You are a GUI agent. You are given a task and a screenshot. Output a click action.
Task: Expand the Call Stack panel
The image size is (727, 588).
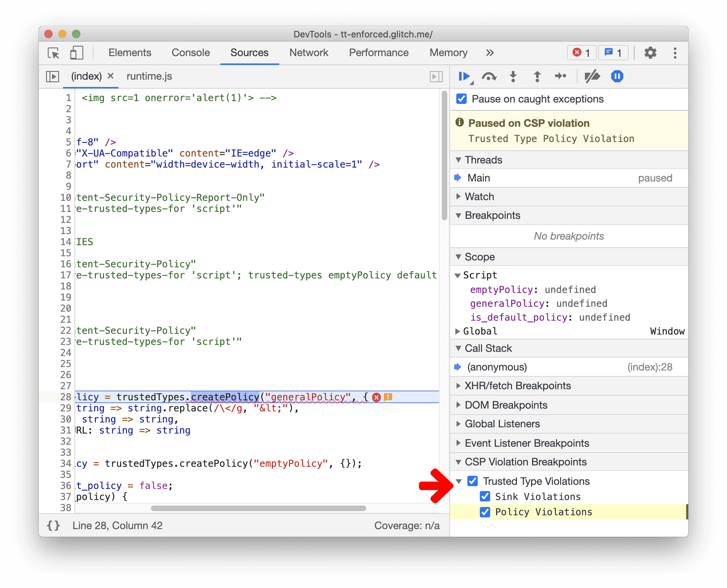[x=459, y=350]
